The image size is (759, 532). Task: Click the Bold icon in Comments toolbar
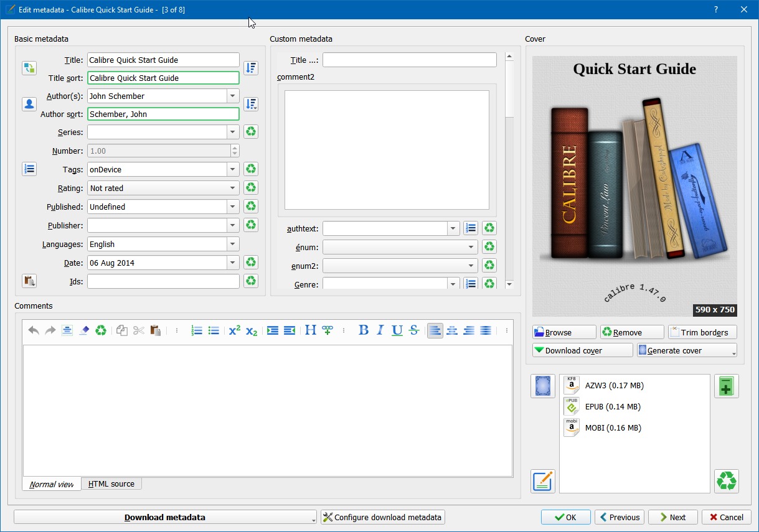(364, 330)
